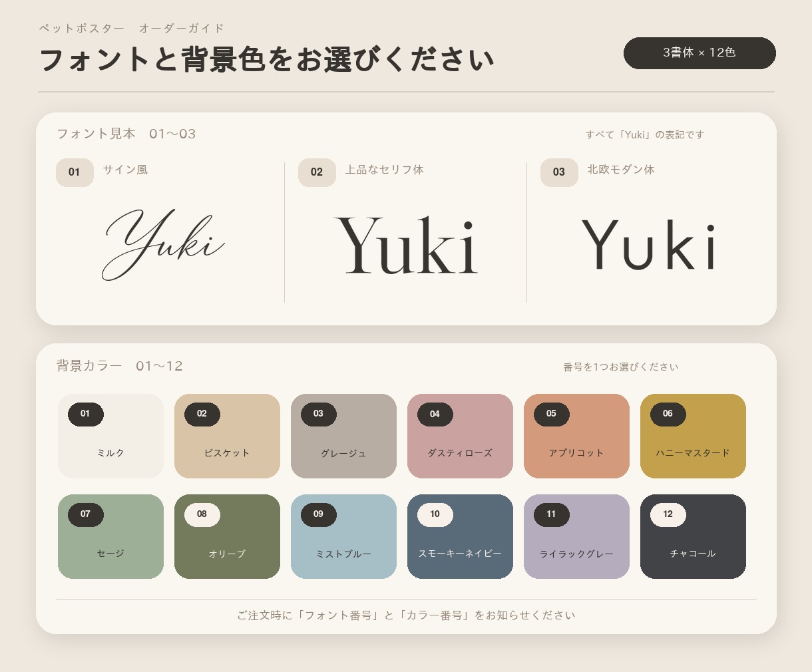Choose the アプリコット color swatch
812x672 pixels.
click(x=576, y=436)
